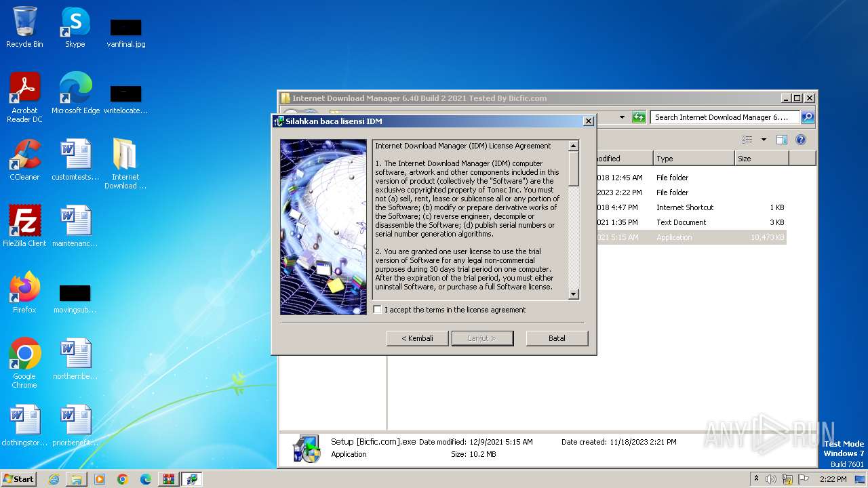Open the view options dropdown arrow
This screenshot has height=488, width=868.
pos(764,140)
